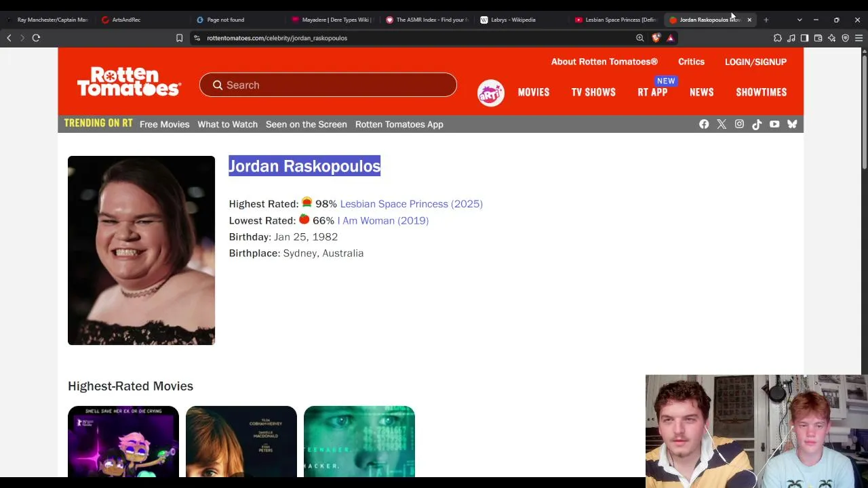Visit Rotten Tomatoes Facebook page icon
The width and height of the screenshot is (868, 488).
click(x=704, y=124)
